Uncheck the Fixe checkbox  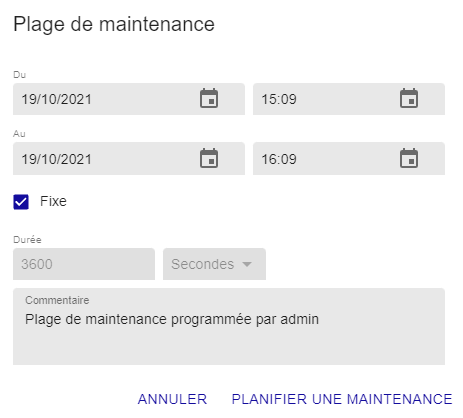click(21, 202)
